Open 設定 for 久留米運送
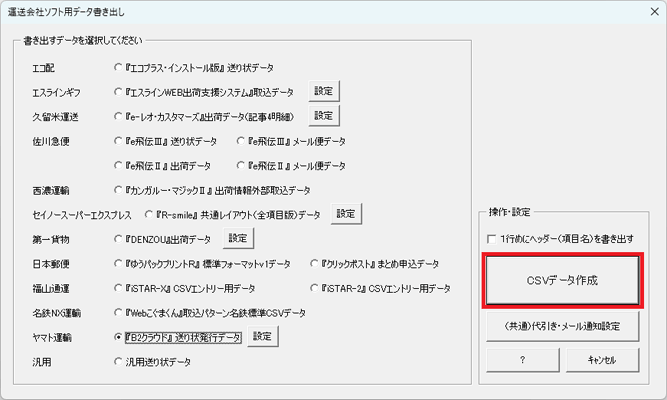The height and width of the screenshot is (400, 667). pos(324,116)
